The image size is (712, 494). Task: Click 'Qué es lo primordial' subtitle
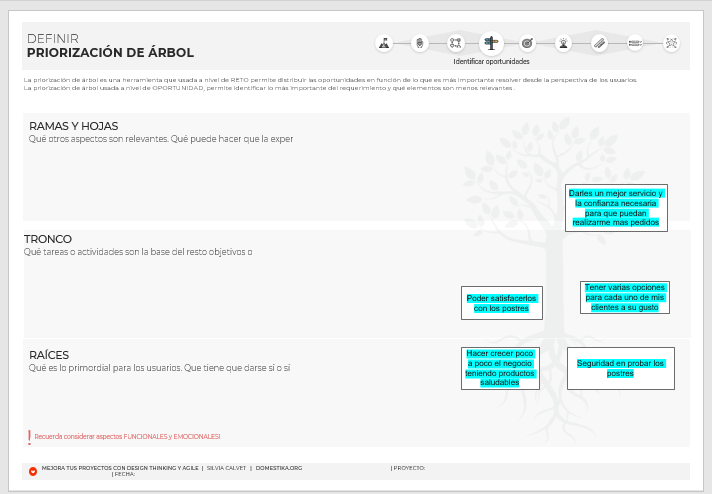click(159, 368)
